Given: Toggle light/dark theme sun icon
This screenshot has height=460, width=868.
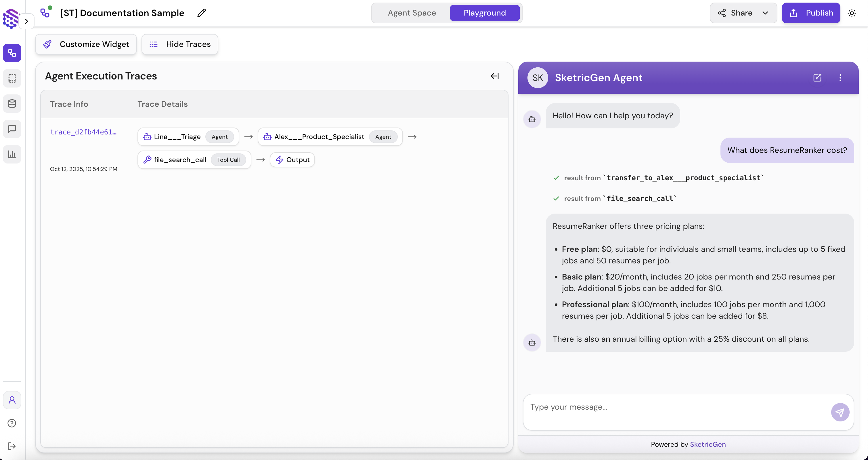Looking at the screenshot, I should tap(852, 13).
